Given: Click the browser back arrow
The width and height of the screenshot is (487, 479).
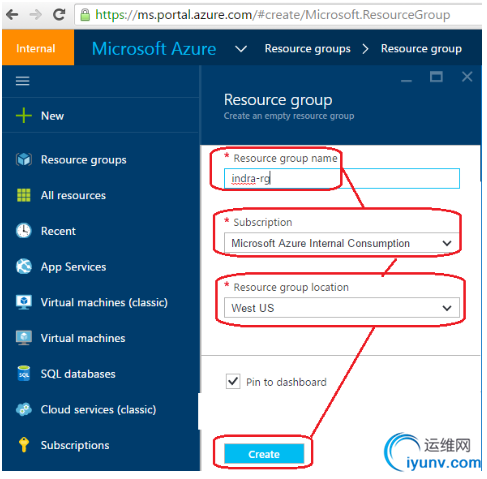Looking at the screenshot, I should (x=13, y=15).
